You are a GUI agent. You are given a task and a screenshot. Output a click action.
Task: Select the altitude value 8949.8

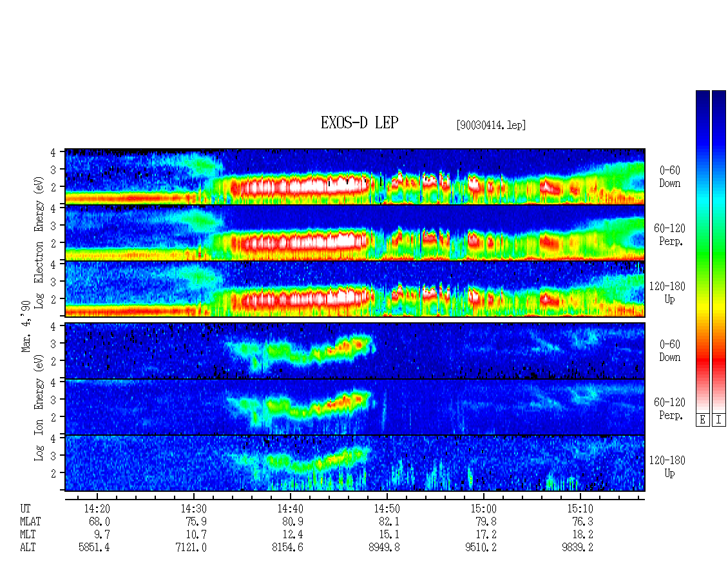[x=384, y=548]
